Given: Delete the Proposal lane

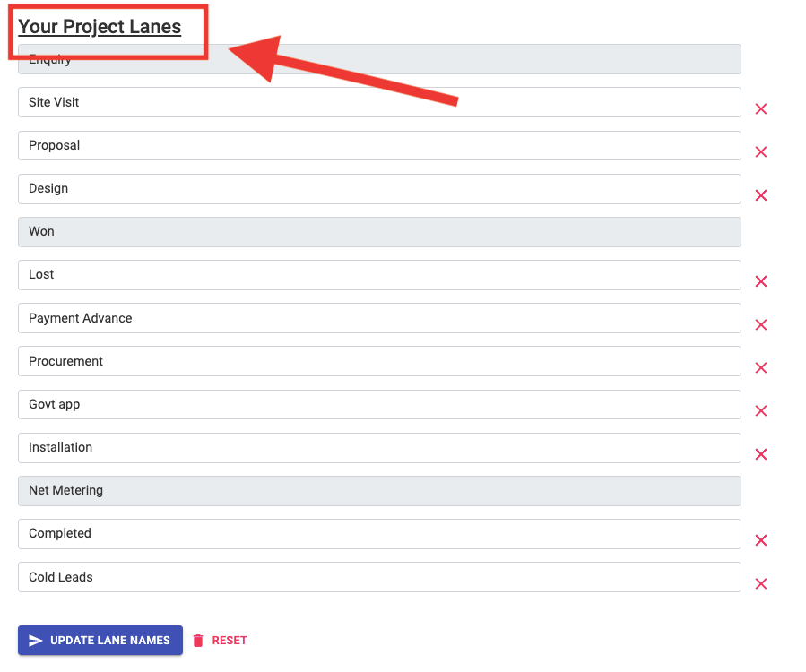Looking at the screenshot, I should [761, 152].
